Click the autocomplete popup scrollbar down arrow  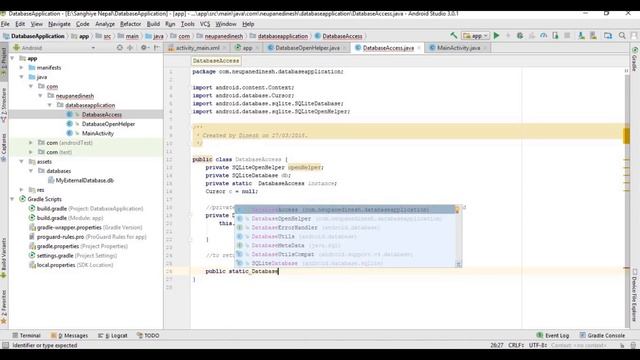click(459, 264)
